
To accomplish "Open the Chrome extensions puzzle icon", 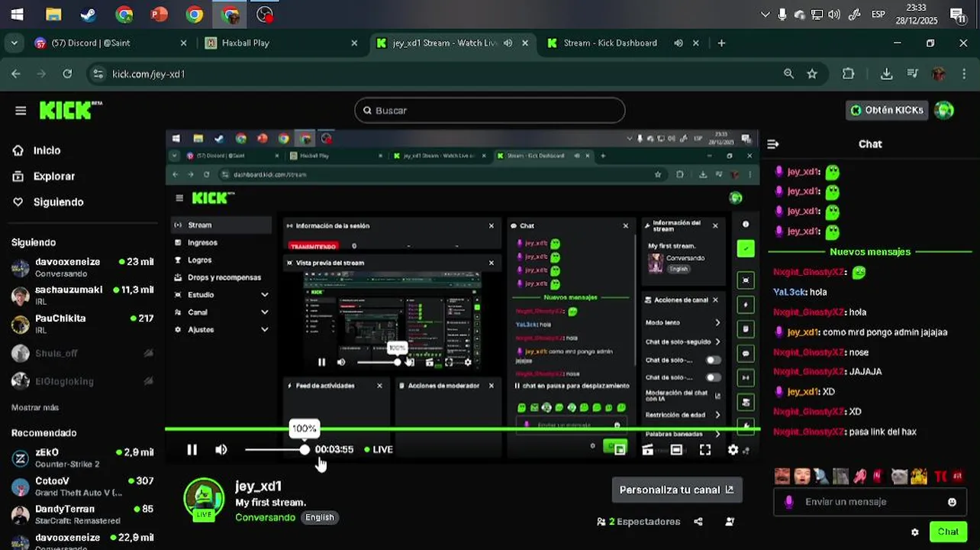I will pyautogui.click(x=848, y=74).
